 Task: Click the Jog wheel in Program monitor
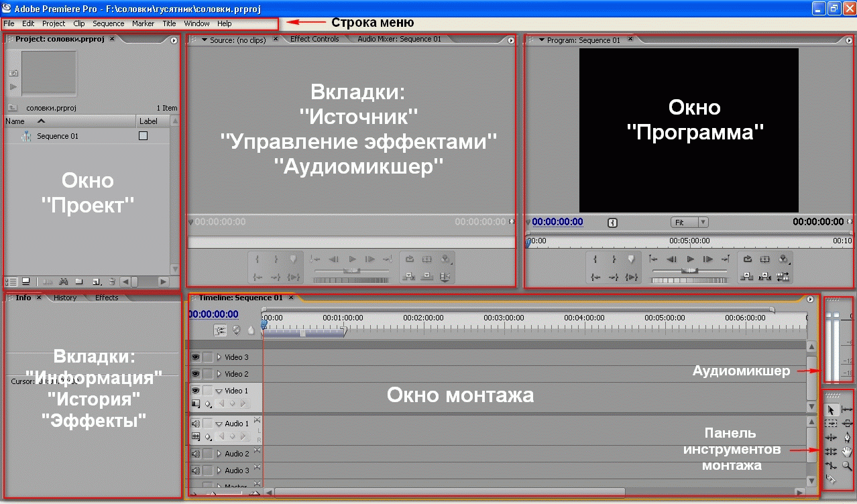click(x=689, y=280)
